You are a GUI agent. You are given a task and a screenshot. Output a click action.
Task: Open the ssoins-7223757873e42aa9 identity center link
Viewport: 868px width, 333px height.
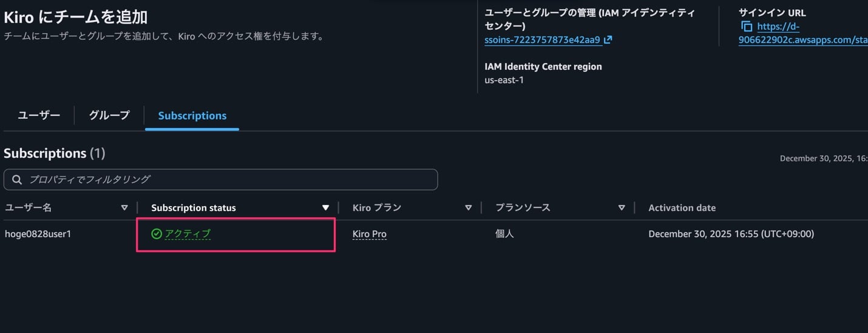(x=543, y=40)
